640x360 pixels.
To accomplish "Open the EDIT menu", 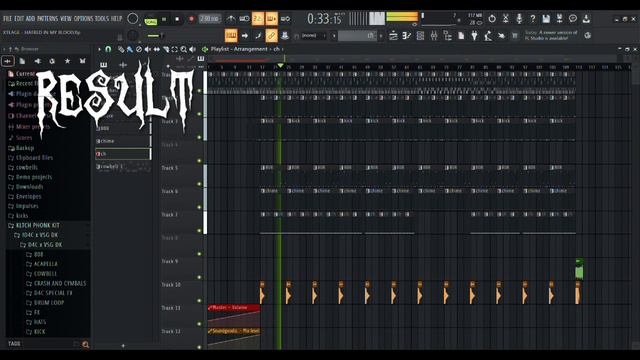I will (19, 19).
